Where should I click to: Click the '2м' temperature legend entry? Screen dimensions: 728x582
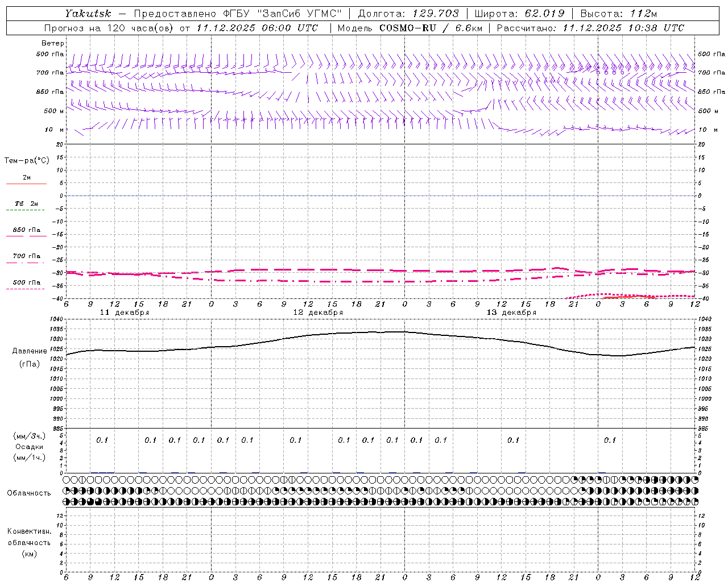click(x=27, y=178)
